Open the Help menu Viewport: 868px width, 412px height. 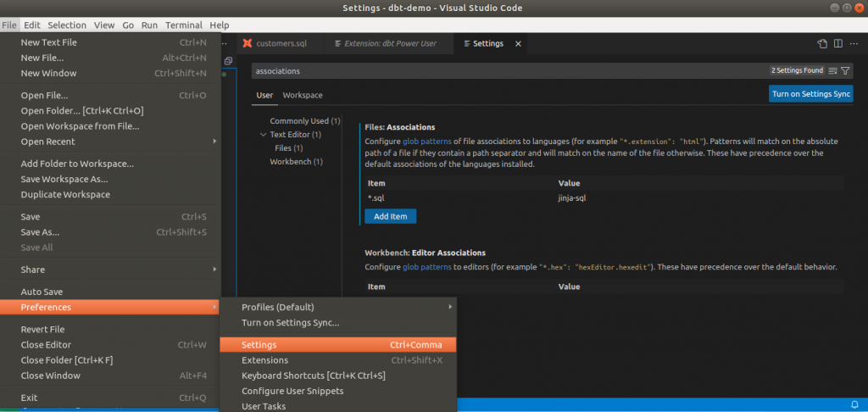pyautogui.click(x=220, y=25)
